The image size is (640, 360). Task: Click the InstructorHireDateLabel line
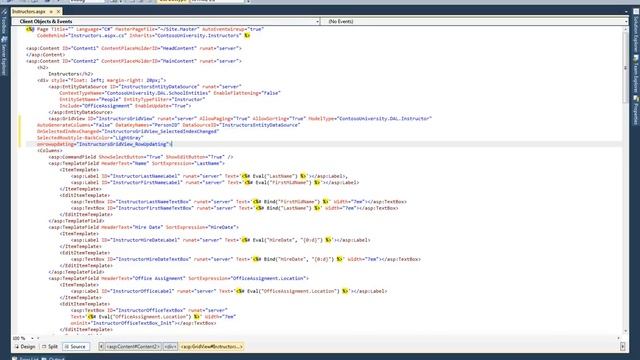220,240
